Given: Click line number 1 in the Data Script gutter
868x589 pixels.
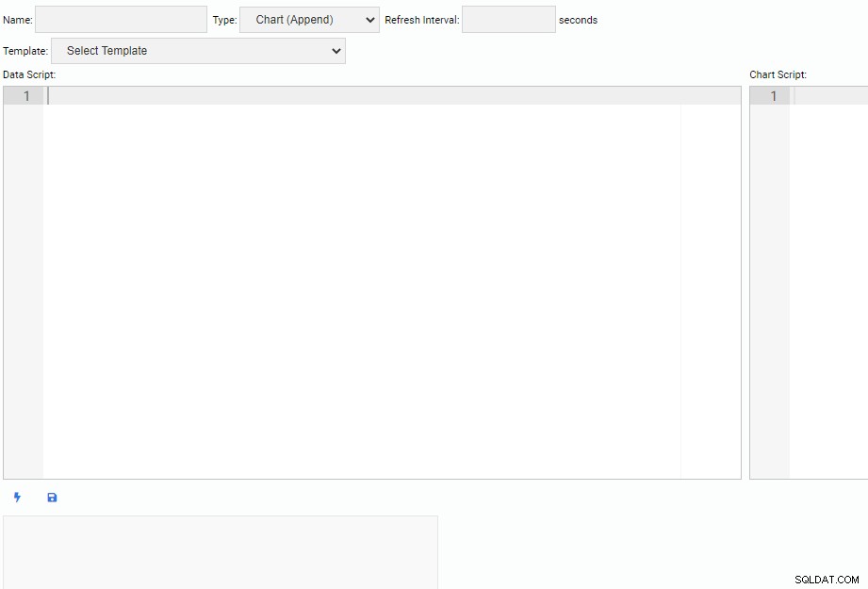Looking at the screenshot, I should click(x=26, y=96).
